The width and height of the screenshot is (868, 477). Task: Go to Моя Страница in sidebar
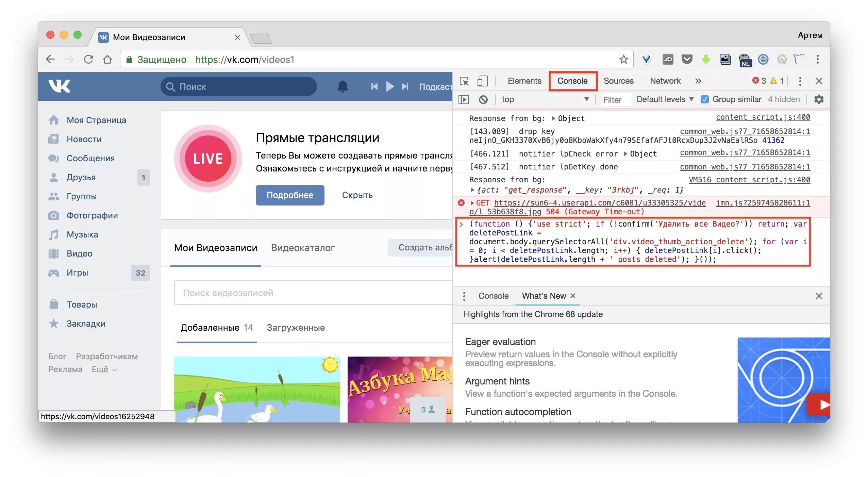(96, 120)
